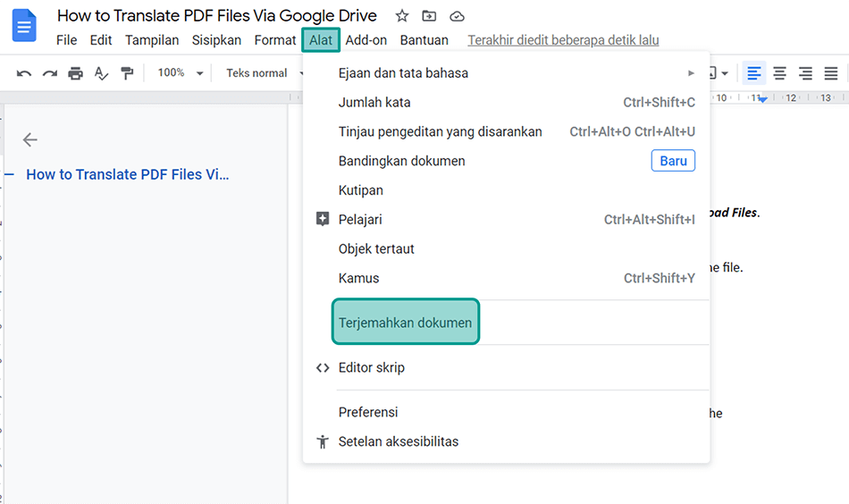
Task: Expand Ejaan dan tata bahasa submenu
Action: click(x=506, y=73)
